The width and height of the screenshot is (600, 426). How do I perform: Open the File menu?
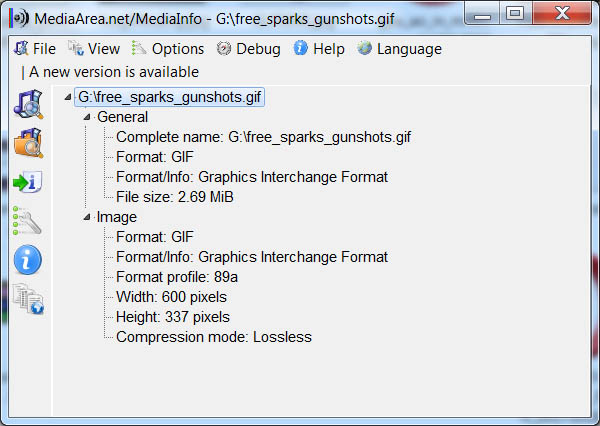[x=35, y=49]
